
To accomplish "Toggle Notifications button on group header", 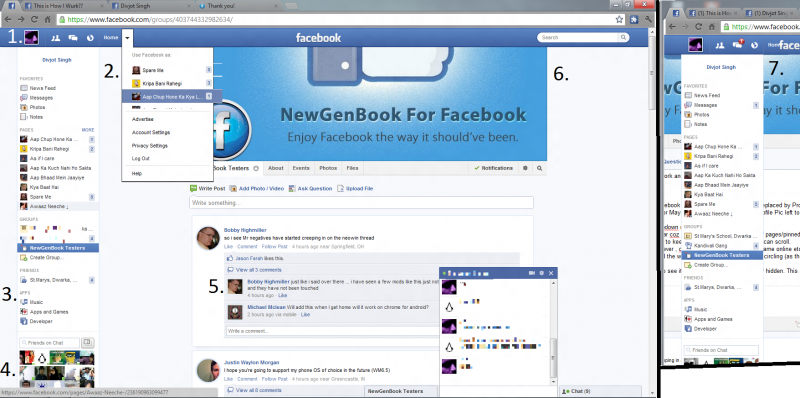I will [493, 168].
